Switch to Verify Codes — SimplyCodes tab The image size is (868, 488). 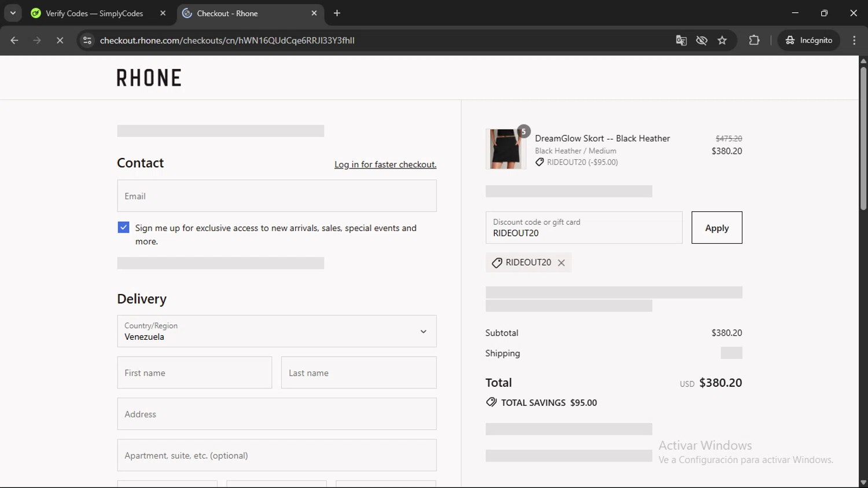pos(94,13)
